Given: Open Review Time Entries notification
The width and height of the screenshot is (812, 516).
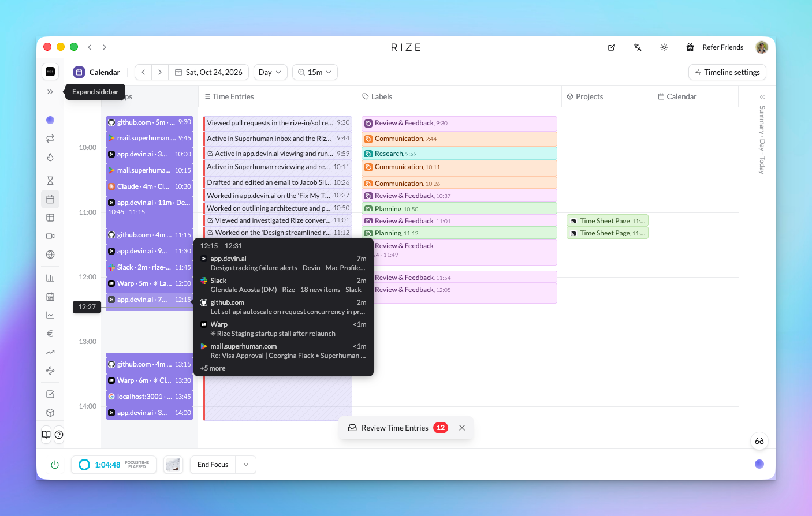Looking at the screenshot, I should [x=398, y=428].
